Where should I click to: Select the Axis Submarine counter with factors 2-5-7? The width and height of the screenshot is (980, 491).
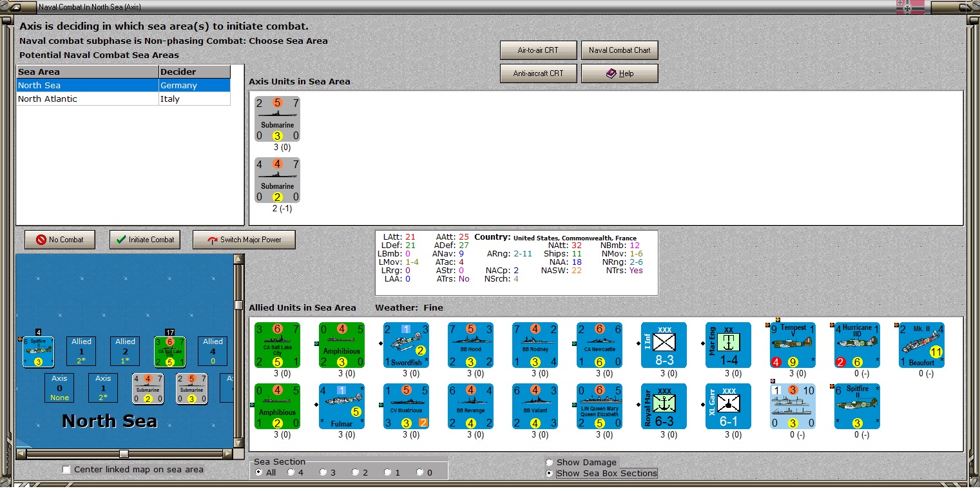(x=277, y=119)
